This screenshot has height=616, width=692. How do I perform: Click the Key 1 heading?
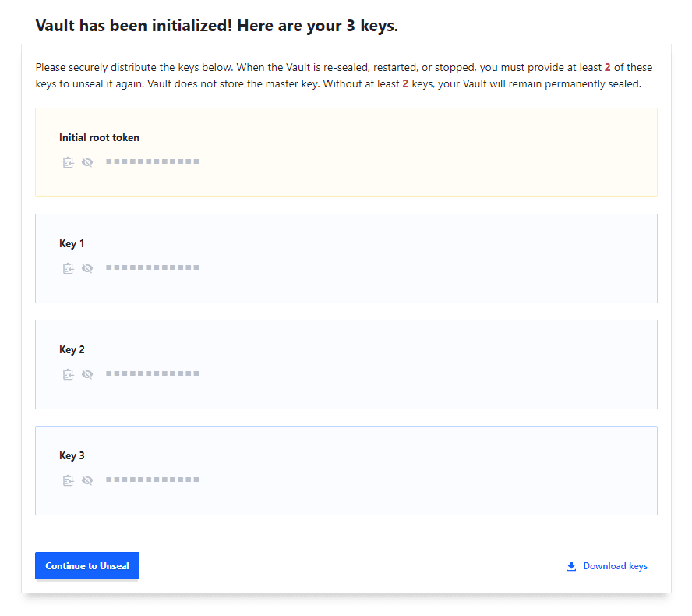72,244
